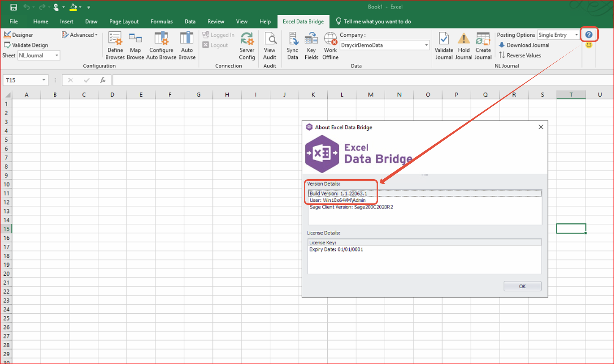This screenshot has width=614, height=364.
Task: Open Map Browse
Action: (135, 46)
